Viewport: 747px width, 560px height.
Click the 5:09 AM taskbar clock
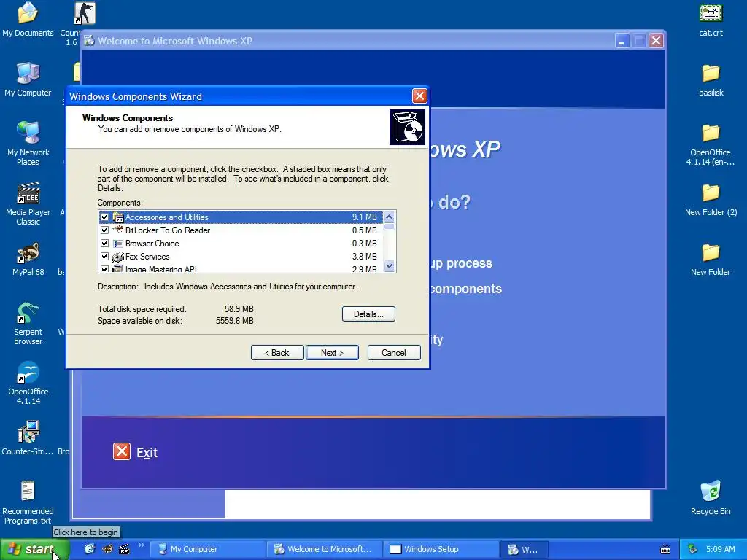720,549
